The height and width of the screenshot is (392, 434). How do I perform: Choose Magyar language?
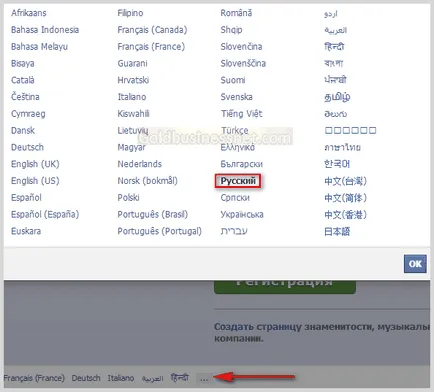pos(131,147)
